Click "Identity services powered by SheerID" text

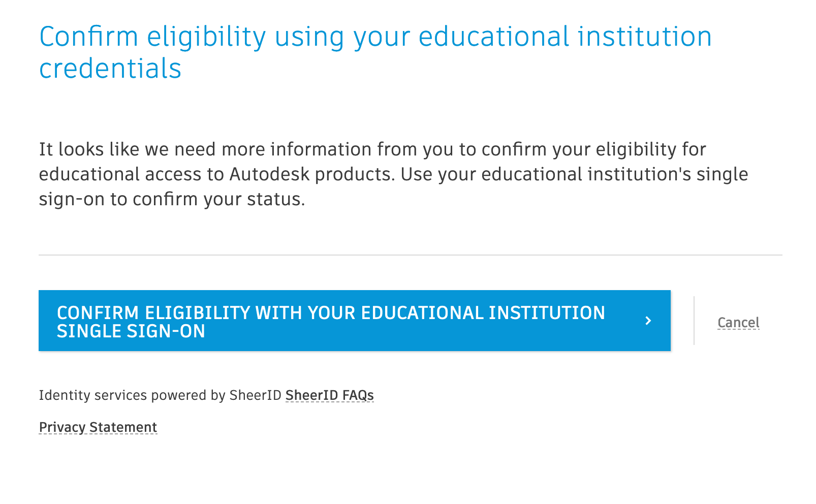160,395
